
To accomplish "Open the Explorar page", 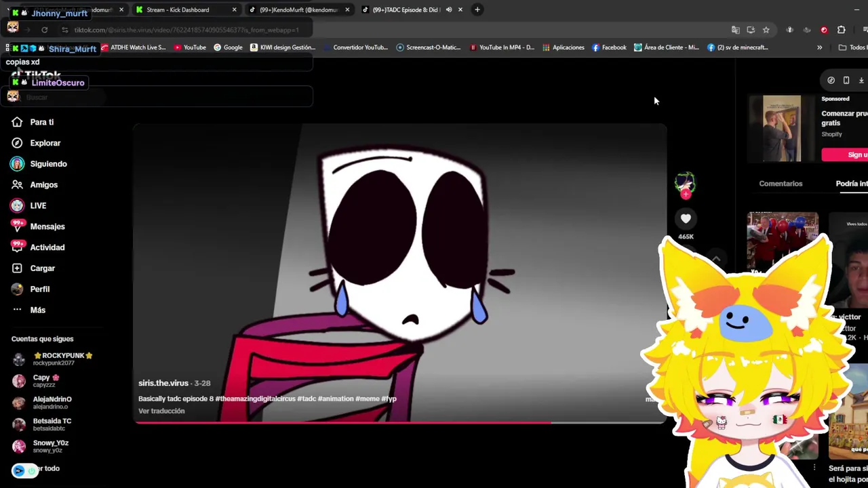I will pos(36,143).
